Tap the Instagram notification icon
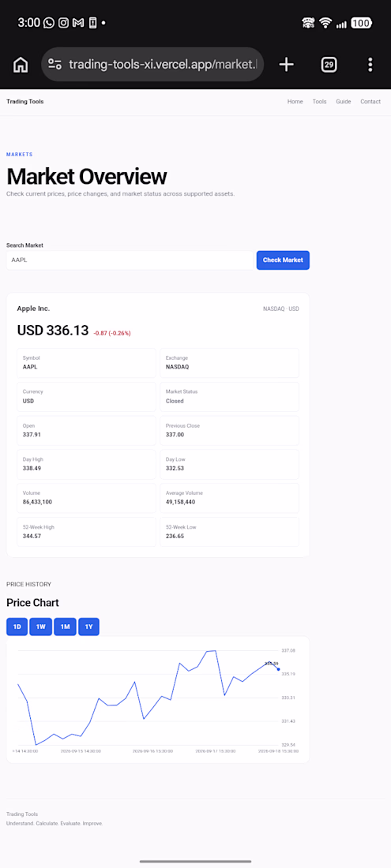 (x=64, y=23)
